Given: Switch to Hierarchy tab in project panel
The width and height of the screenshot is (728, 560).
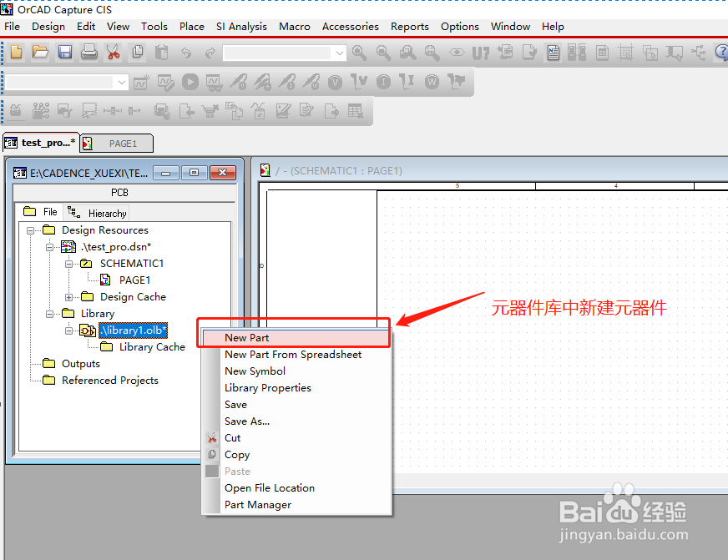Looking at the screenshot, I should point(97,213).
